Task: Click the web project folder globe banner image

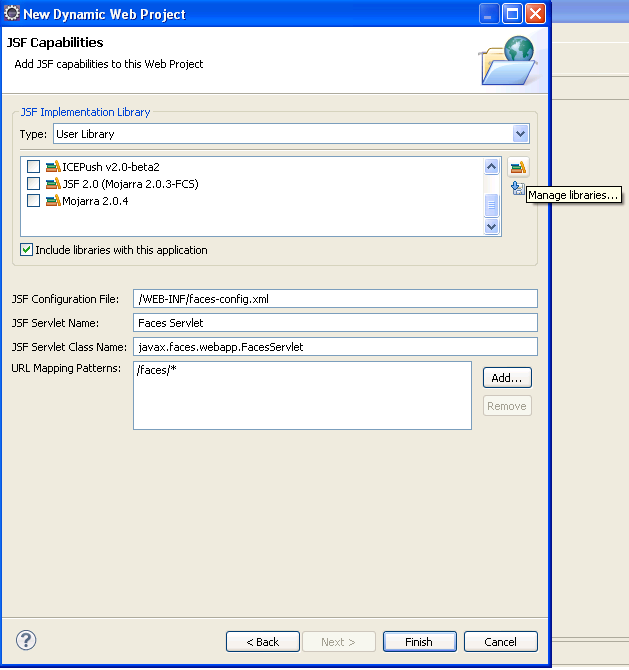Action: 508,60
